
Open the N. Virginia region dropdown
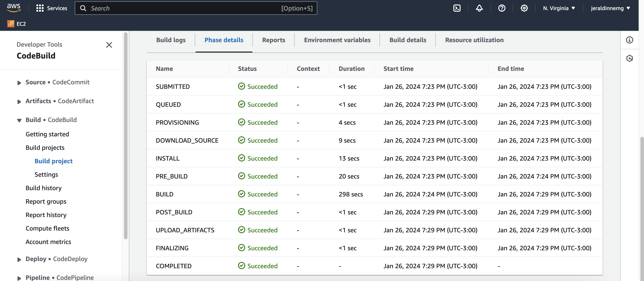click(x=559, y=8)
